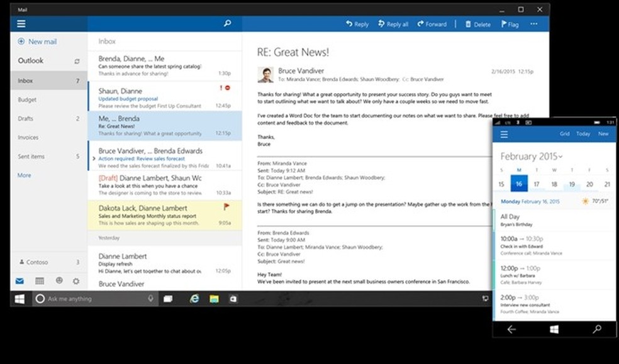Flag the open email using the Flag icon
This screenshot has height=364, width=619.
pyautogui.click(x=510, y=24)
